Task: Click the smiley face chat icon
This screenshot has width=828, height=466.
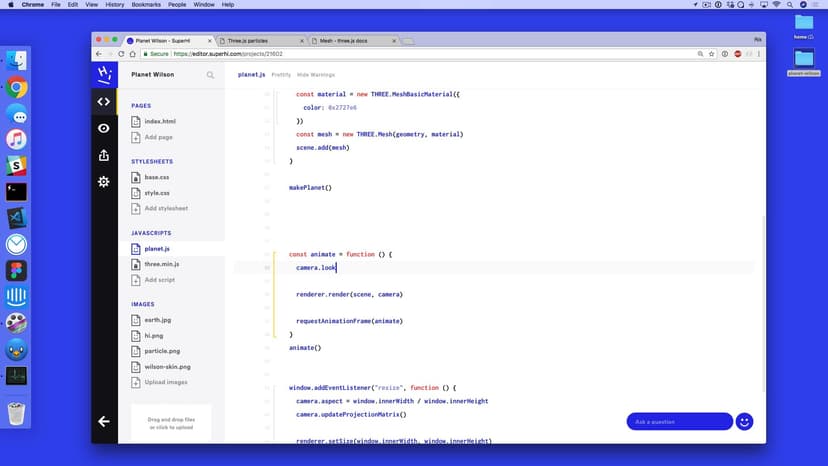Action: tap(744, 421)
